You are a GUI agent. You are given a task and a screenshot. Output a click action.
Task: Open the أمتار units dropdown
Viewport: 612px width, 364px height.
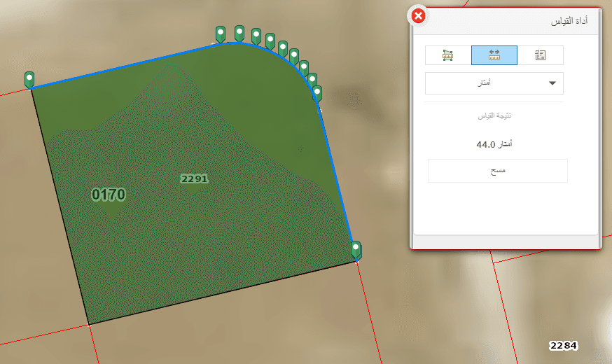point(494,83)
